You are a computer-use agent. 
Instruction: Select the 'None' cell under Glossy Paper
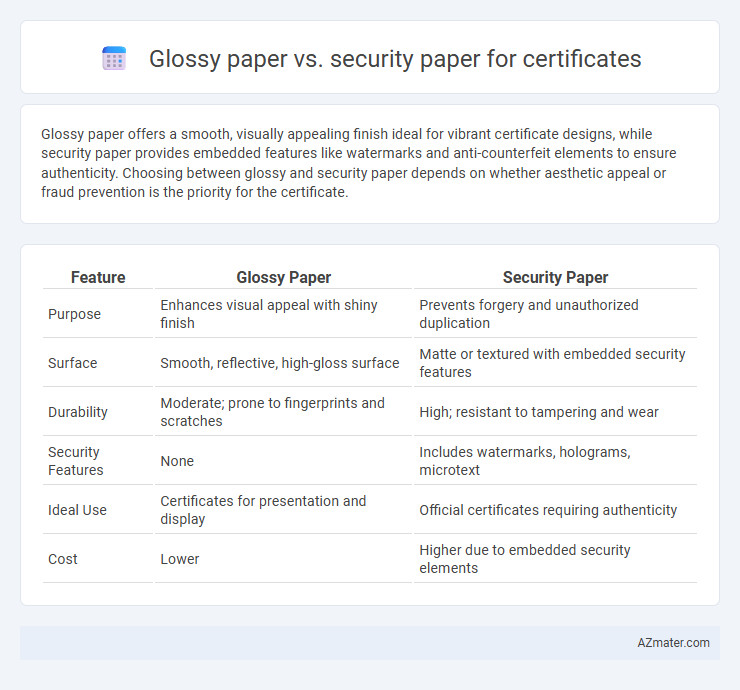[284, 461]
